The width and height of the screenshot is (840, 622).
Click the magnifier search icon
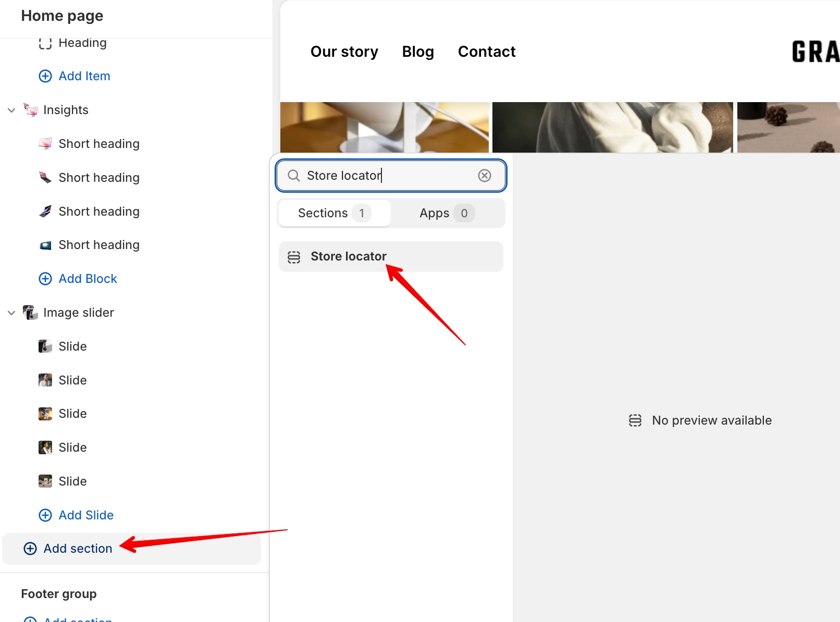pos(294,176)
